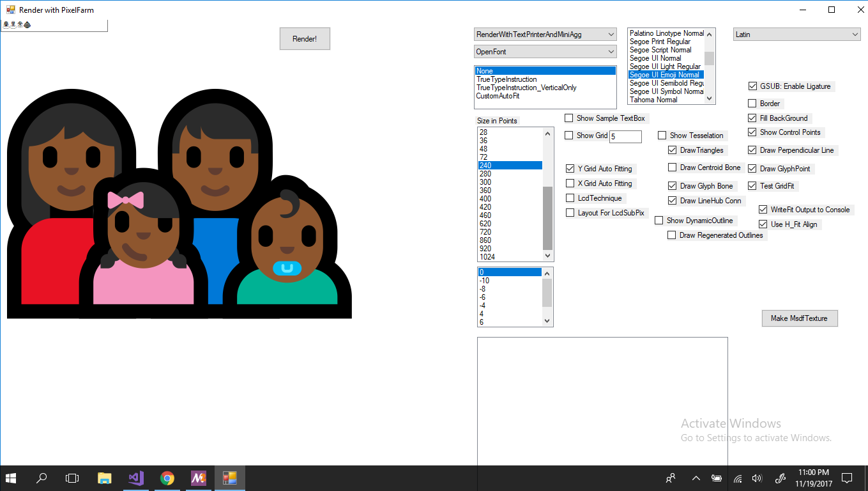868x491 pixels.
Task: Select -10 in offset list
Action: [510, 281]
